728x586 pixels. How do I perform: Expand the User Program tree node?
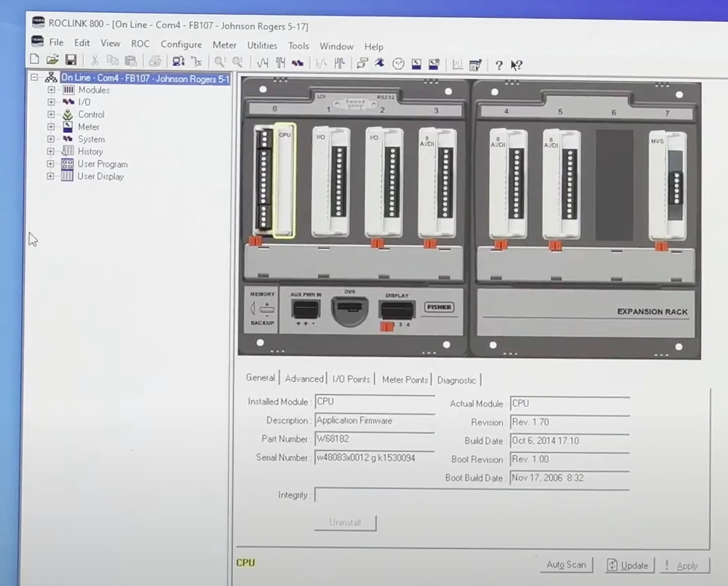tap(51, 164)
